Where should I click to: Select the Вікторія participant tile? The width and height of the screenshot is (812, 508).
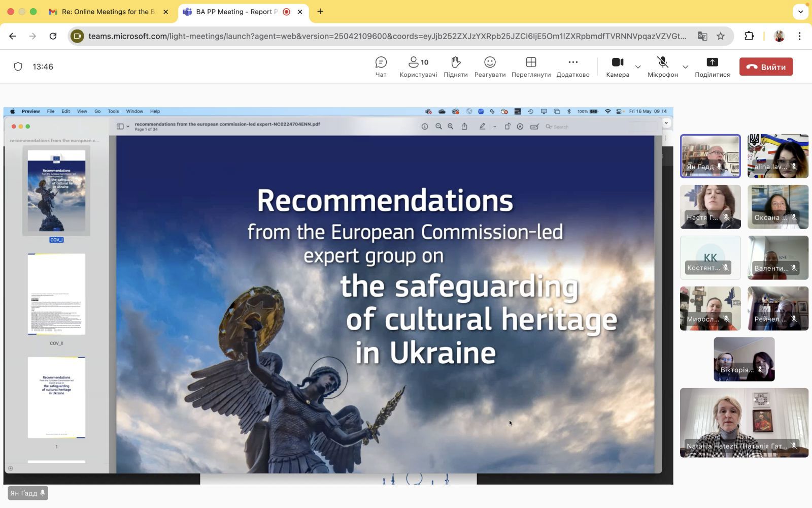pyautogui.click(x=744, y=359)
